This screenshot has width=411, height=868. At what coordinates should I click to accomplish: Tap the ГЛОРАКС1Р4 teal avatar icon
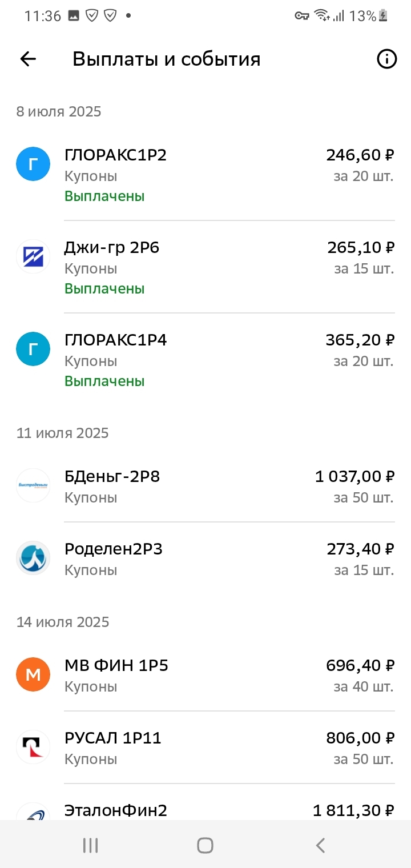click(x=33, y=349)
